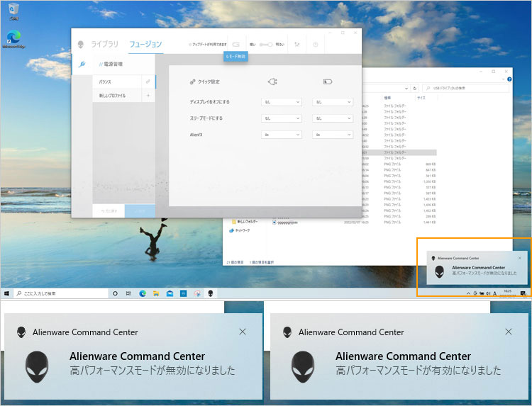Expand battery dropdown for スリープモードにする
This screenshot has height=406, width=532.
click(x=333, y=118)
